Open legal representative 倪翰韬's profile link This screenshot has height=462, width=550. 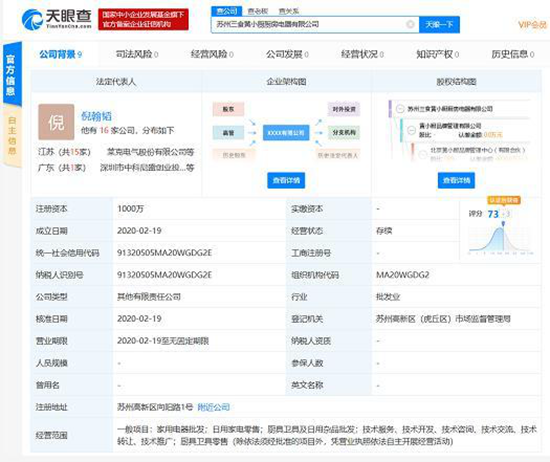pyautogui.click(x=96, y=116)
